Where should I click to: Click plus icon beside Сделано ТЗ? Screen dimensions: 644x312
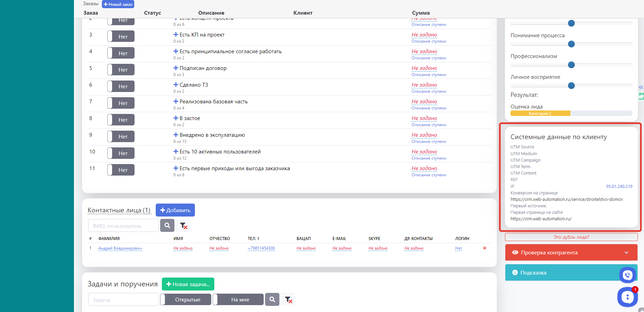tap(176, 85)
